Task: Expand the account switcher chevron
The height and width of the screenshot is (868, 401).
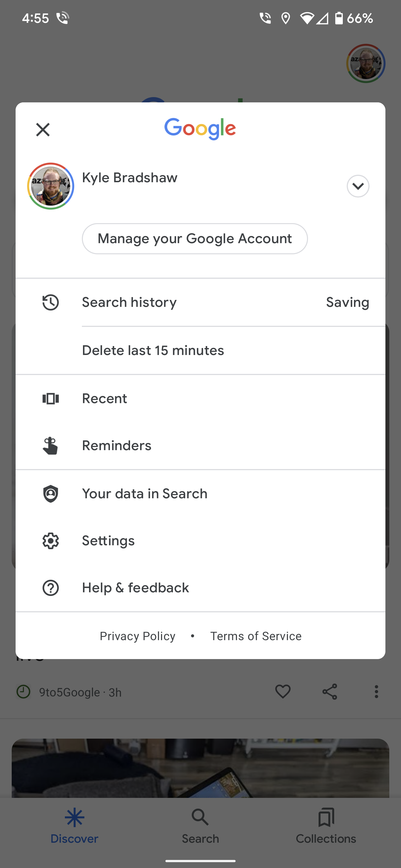Action: (x=358, y=186)
